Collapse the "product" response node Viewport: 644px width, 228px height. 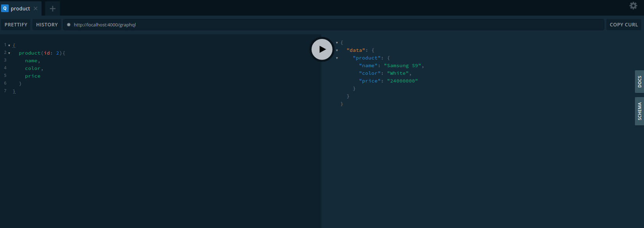coord(337,58)
